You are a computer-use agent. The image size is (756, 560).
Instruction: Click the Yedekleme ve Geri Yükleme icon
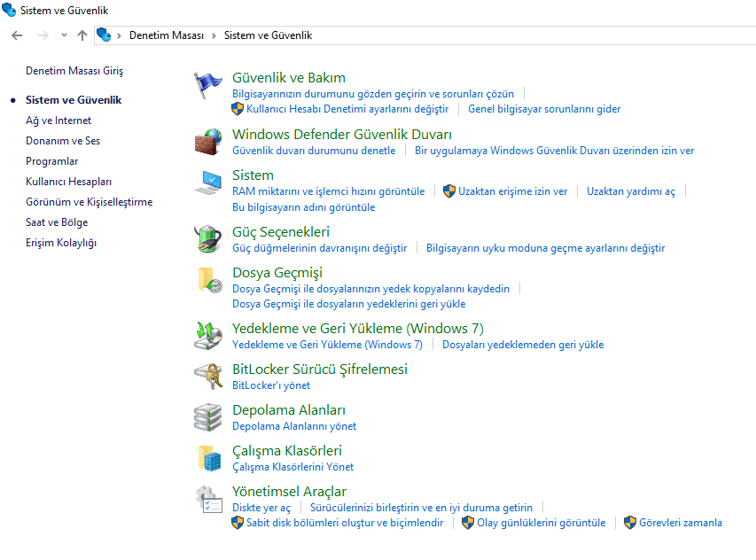tap(208, 335)
